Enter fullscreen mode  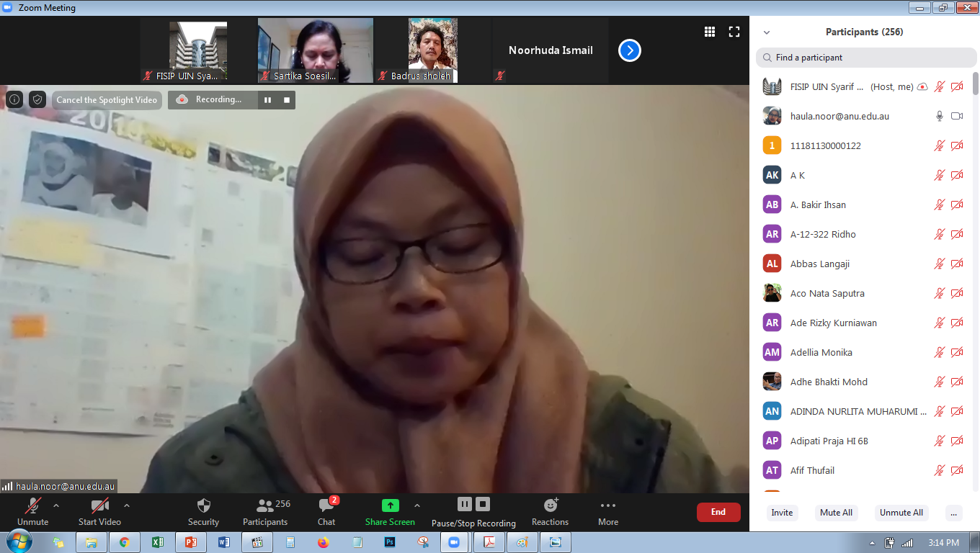(x=734, y=31)
